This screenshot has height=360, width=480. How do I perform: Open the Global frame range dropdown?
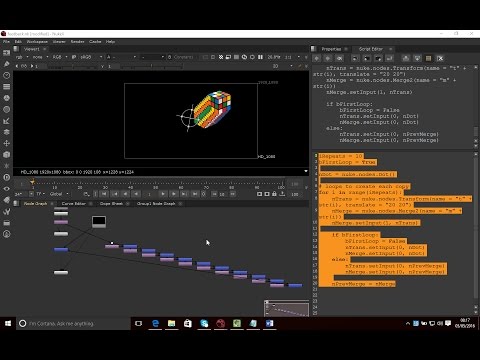tap(59, 194)
